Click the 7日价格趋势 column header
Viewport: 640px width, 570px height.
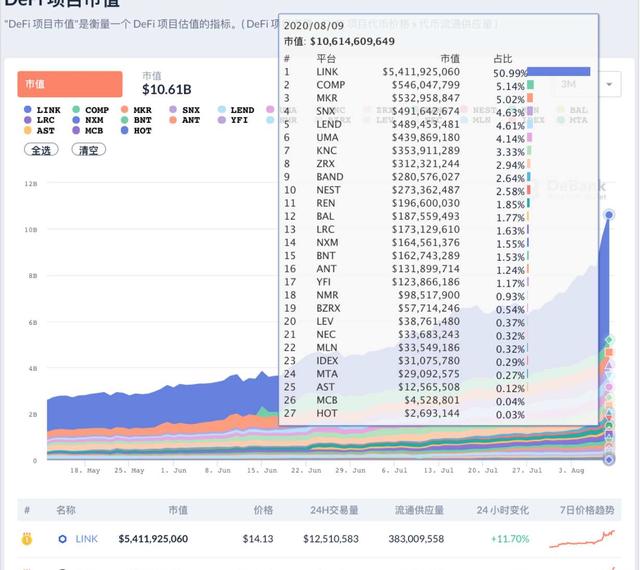tap(587, 510)
